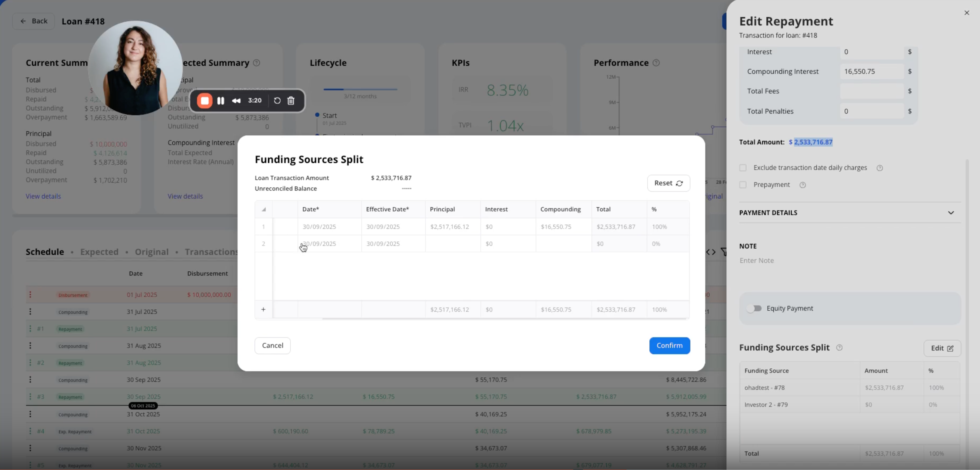
Task: Select row number 2 in the split table
Action: point(263,244)
